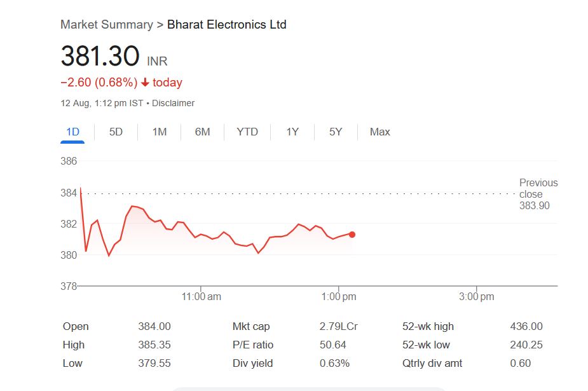Click the red current-price dot on chart
Viewport: 588px width, 391px height.
(352, 235)
